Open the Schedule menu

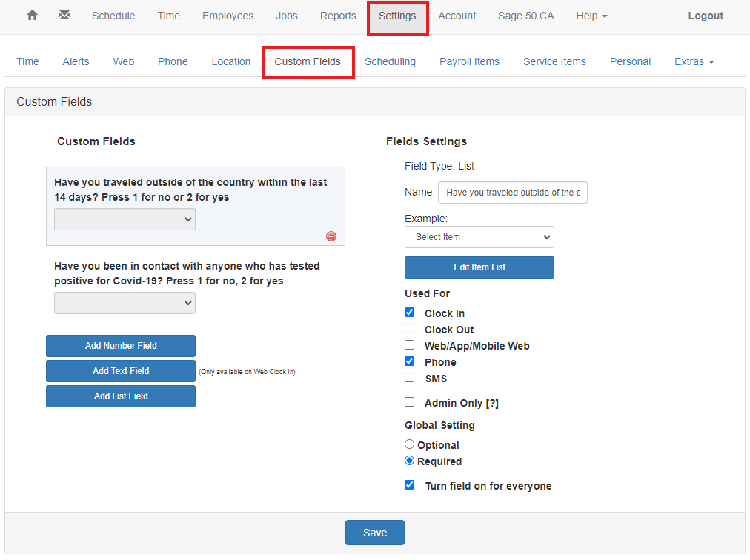[113, 16]
